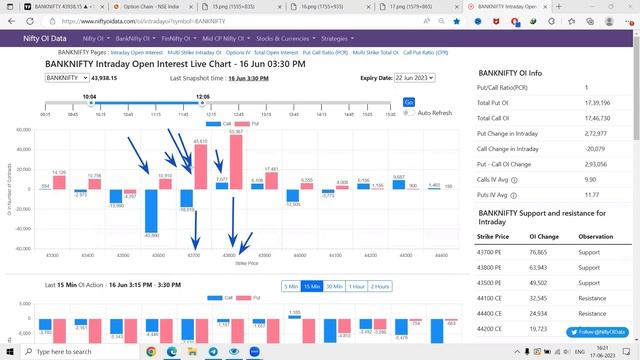Open the BANKNIFTY symbol dropdown
Screen dimensions: 640x360
(x=67, y=78)
